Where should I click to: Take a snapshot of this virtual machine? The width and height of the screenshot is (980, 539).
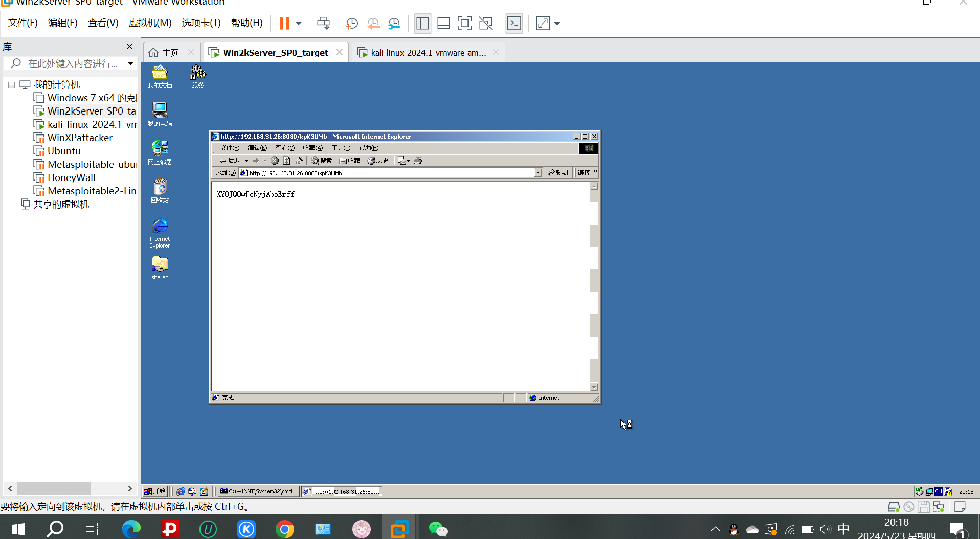(x=352, y=23)
